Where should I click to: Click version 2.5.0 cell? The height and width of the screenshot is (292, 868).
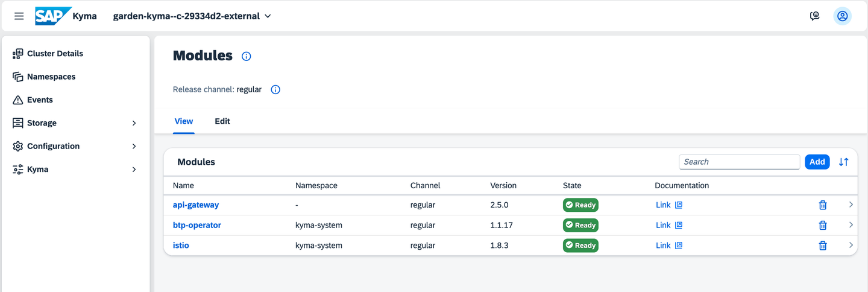tap(500, 205)
